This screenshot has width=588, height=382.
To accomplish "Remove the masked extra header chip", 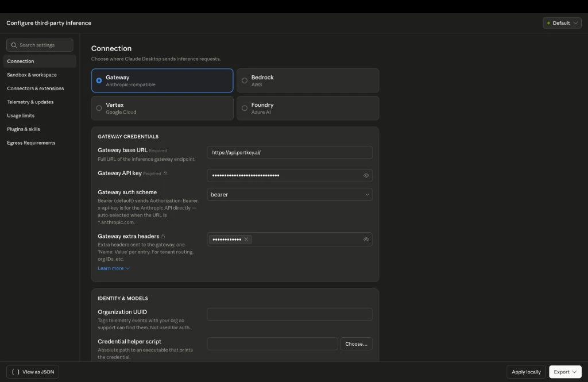I will point(246,240).
